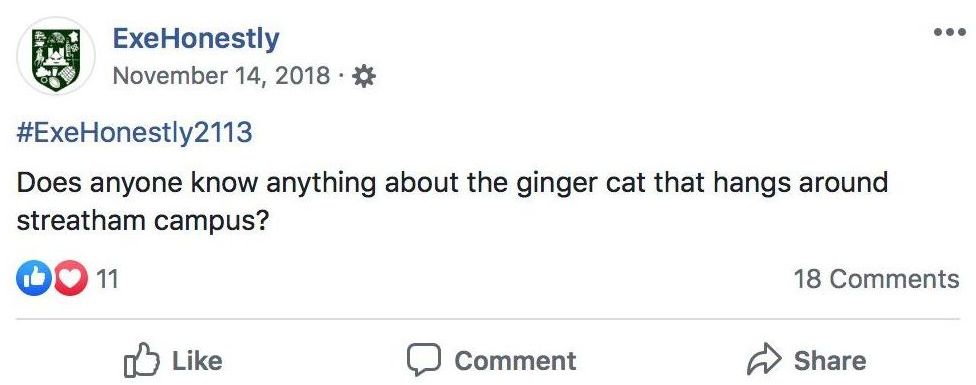The height and width of the screenshot is (385, 976).
Task: Click the 'streatham campus?' line of the post
Action: coord(142,223)
